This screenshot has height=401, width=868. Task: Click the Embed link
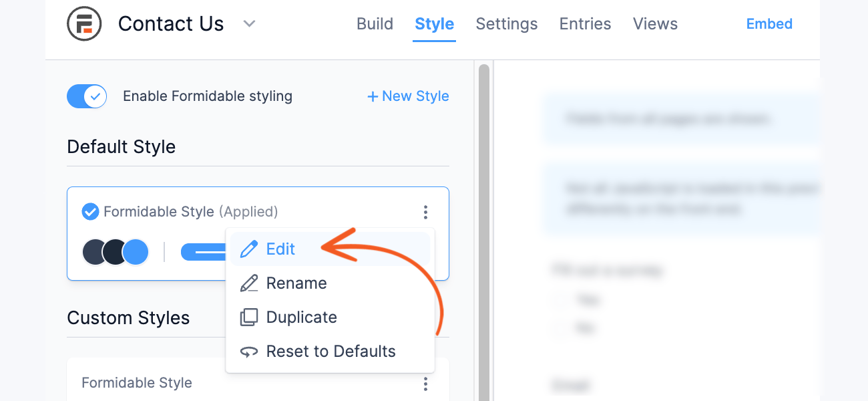click(769, 24)
